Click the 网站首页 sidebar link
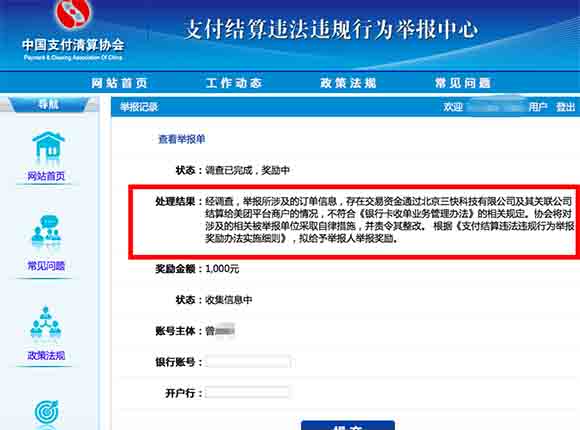The height and width of the screenshot is (430, 580). pos(46,176)
